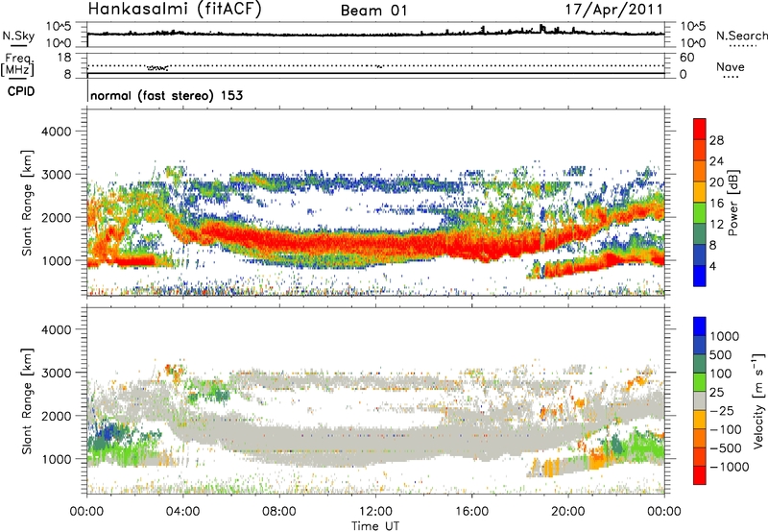Click the left 10^5 tick of N.Sky axis
Viewport: 768px width, 532px height.
pos(59,27)
